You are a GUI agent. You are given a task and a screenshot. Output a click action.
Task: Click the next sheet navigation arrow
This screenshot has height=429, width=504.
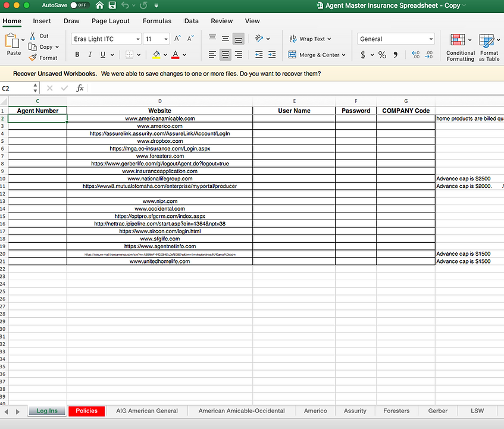click(x=18, y=412)
